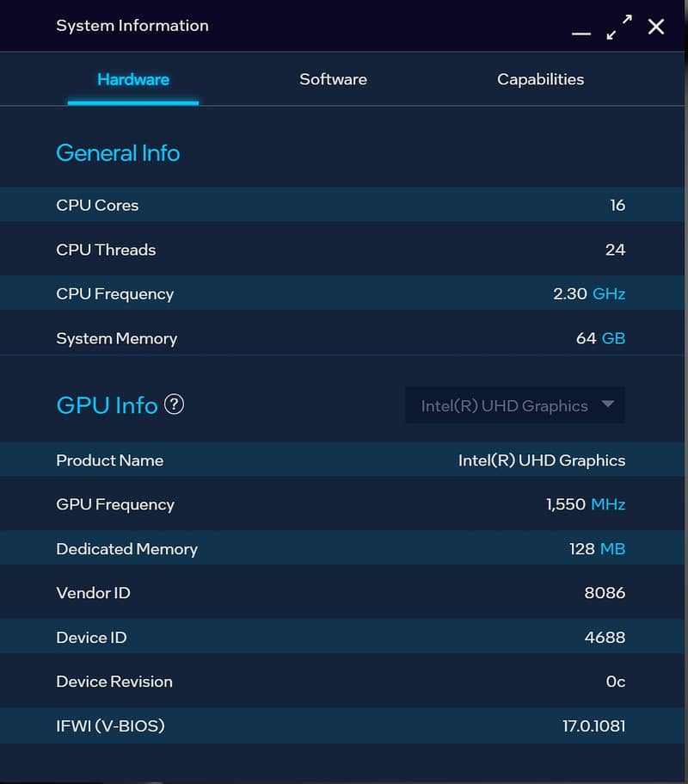Viewport: 688px width, 784px height.
Task: Click the GPU selector dropdown arrow
Action: tap(608, 404)
